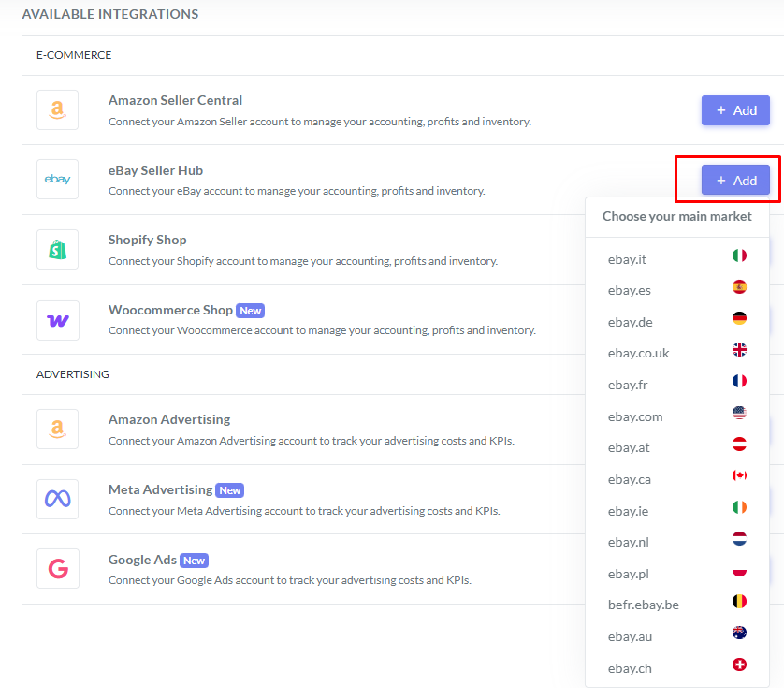Screen dimensions: 784x700
Task: Select ebay.es from the market list
Action: pos(630,290)
